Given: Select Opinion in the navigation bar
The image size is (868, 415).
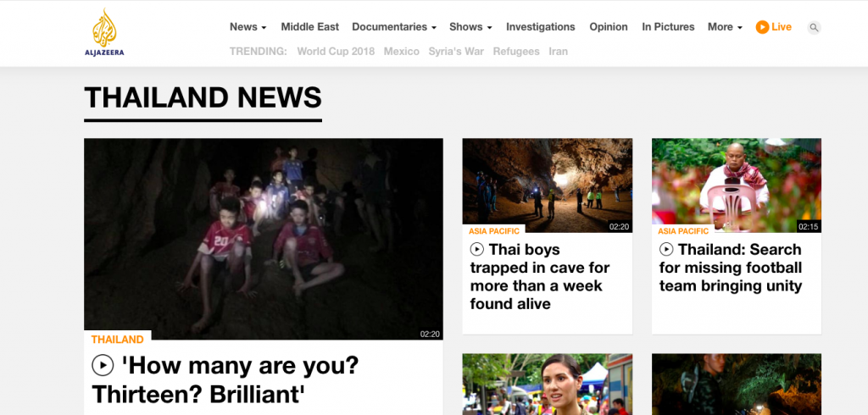Looking at the screenshot, I should click(x=609, y=27).
